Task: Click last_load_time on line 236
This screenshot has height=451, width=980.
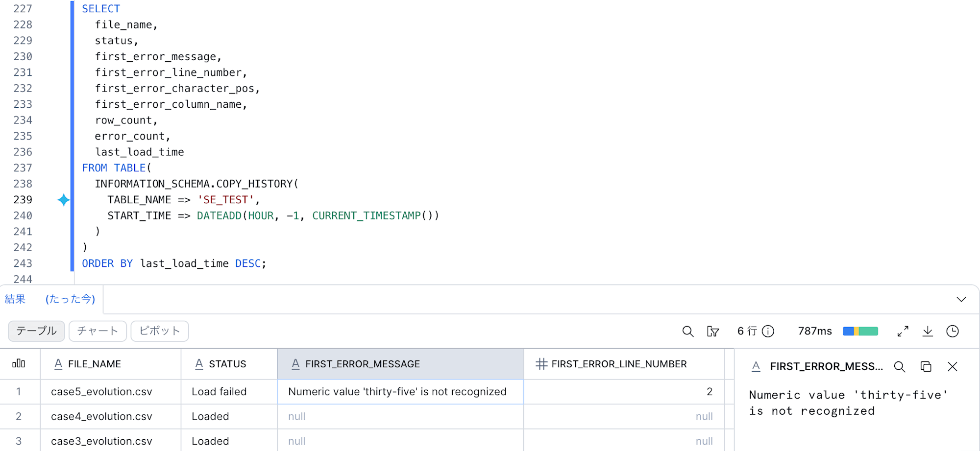Action: (x=139, y=152)
